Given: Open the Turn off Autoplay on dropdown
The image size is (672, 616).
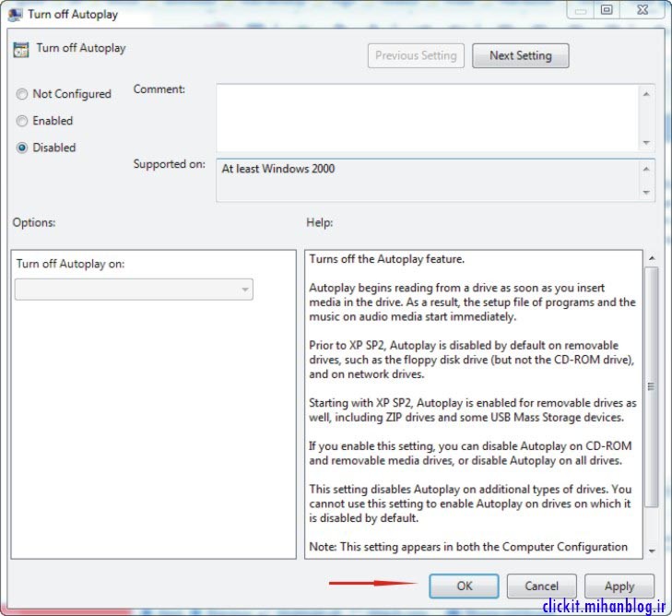Looking at the screenshot, I should (x=135, y=290).
